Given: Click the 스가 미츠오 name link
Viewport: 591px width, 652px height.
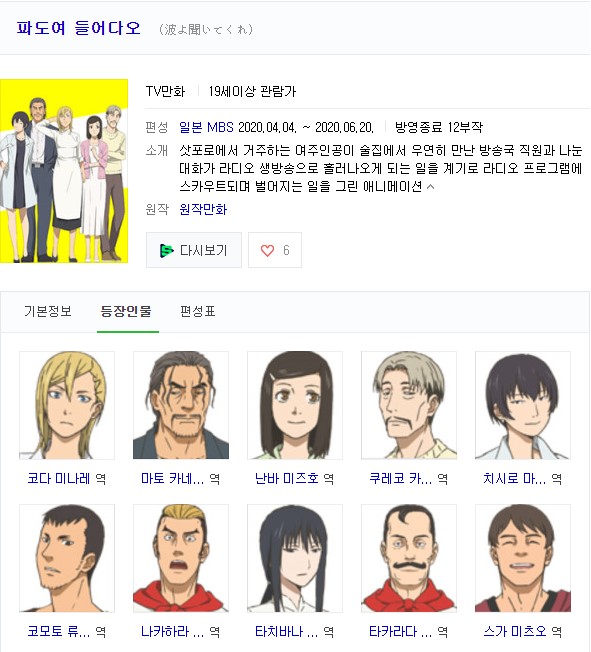Looking at the screenshot, I should coord(515,631).
